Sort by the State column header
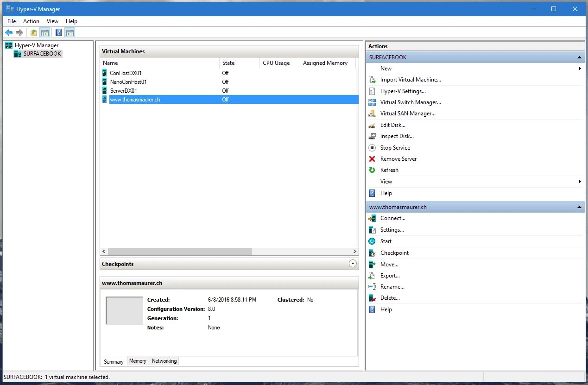This screenshot has height=385, width=588. [240, 63]
